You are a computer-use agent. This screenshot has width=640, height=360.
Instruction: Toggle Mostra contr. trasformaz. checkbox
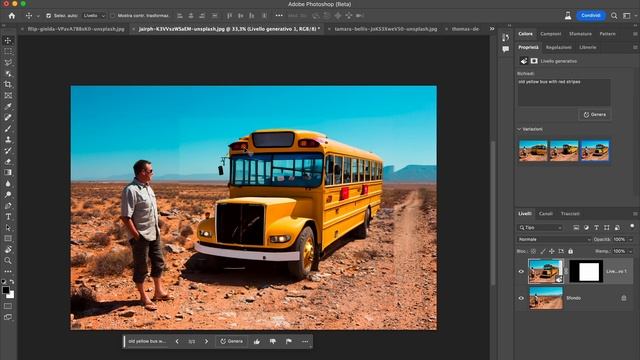pyautogui.click(x=113, y=16)
